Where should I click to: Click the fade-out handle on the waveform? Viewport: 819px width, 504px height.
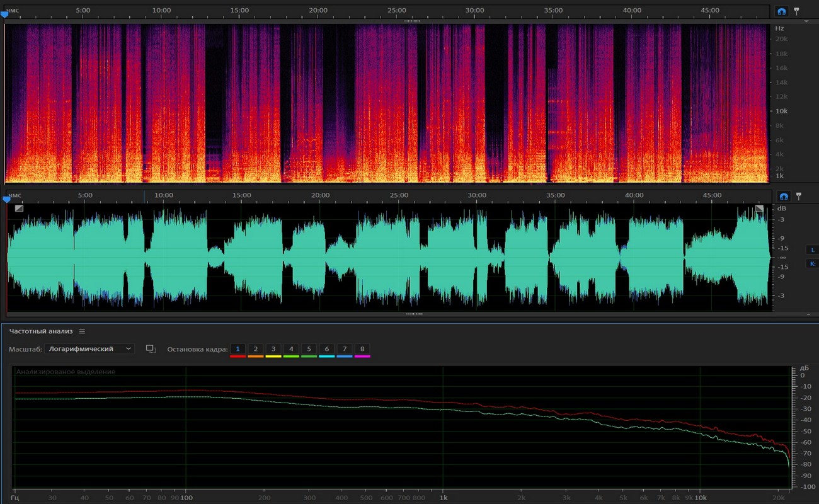pyautogui.click(x=759, y=209)
